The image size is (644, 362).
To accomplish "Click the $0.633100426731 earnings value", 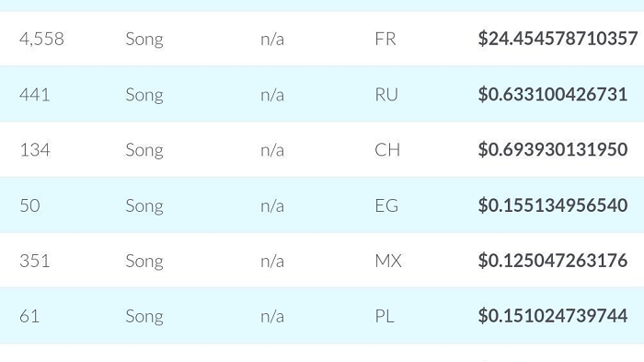I will coord(552,94).
